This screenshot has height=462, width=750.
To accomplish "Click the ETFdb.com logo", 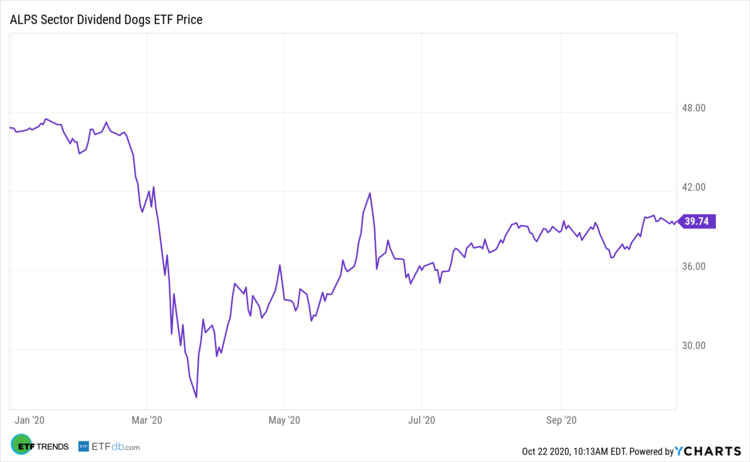I will click(x=110, y=446).
